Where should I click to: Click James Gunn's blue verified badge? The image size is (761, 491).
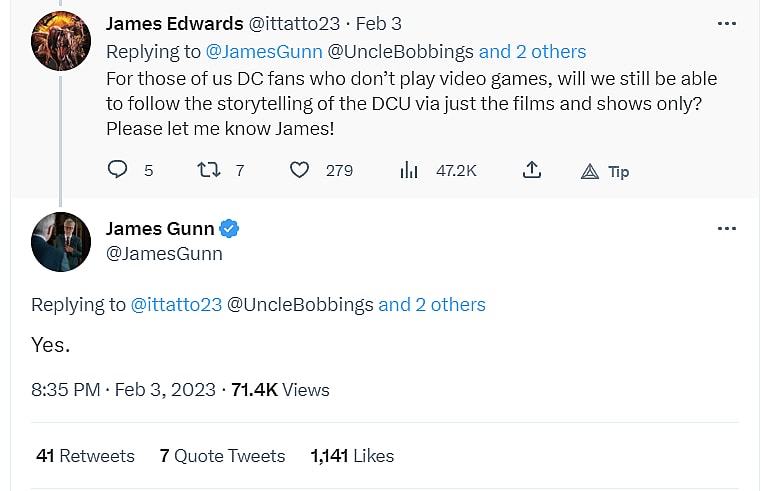click(230, 229)
